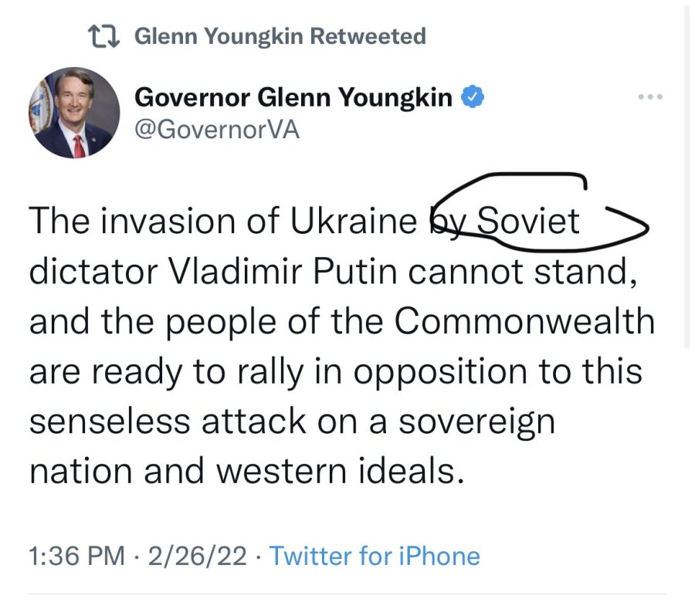695x616 pixels.
Task: Click the word Ukraine in the tweet
Action: pos(353,220)
